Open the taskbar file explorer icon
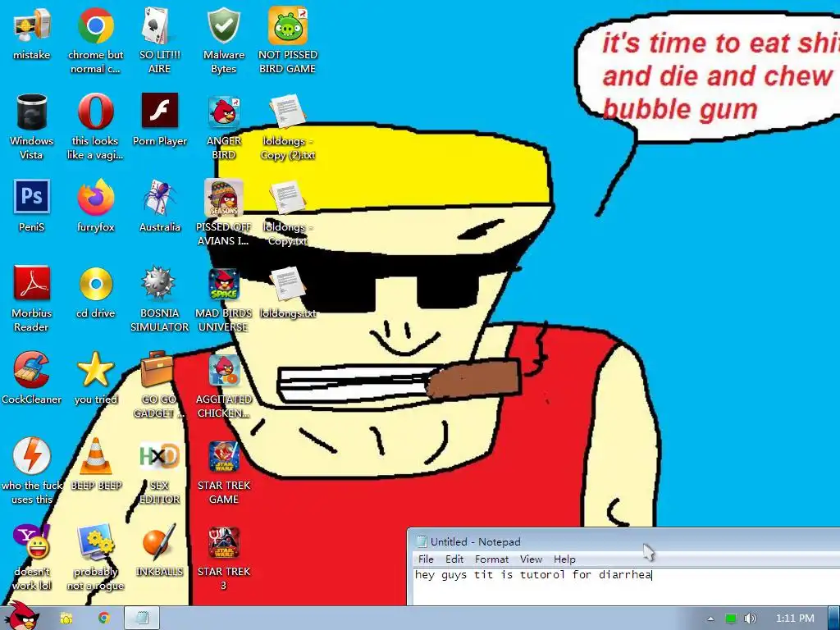Viewport: 840px width, 630px height. 66,619
